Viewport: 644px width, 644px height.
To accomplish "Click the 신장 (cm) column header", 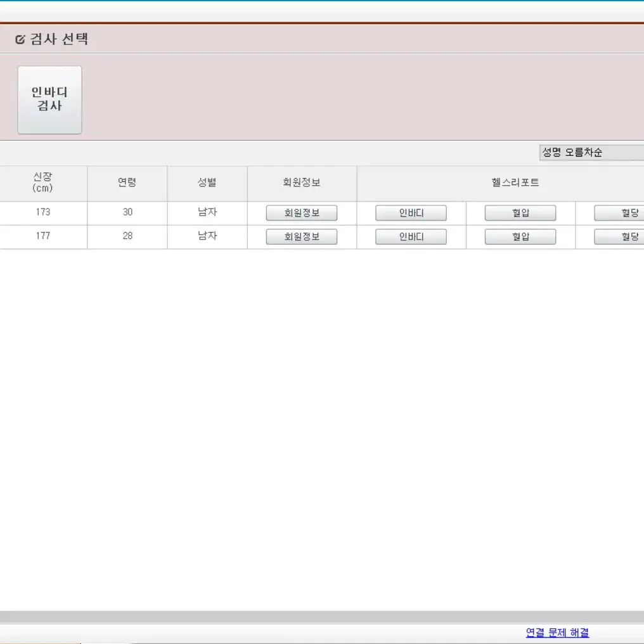I will point(43,183).
